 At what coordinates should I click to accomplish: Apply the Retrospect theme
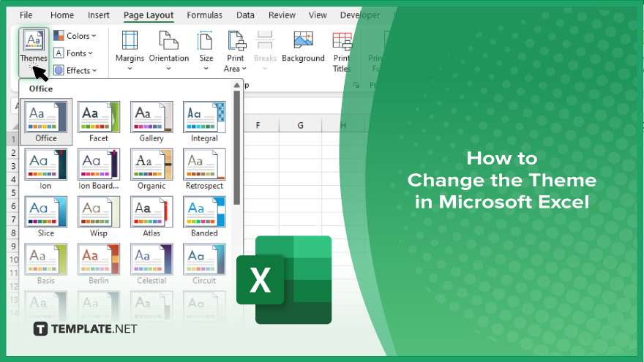click(204, 169)
